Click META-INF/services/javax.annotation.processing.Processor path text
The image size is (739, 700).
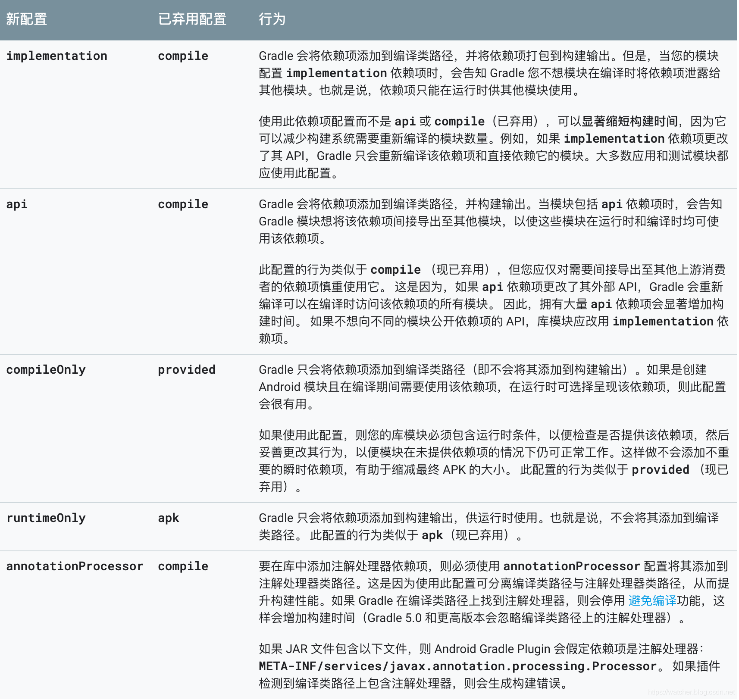457,666
